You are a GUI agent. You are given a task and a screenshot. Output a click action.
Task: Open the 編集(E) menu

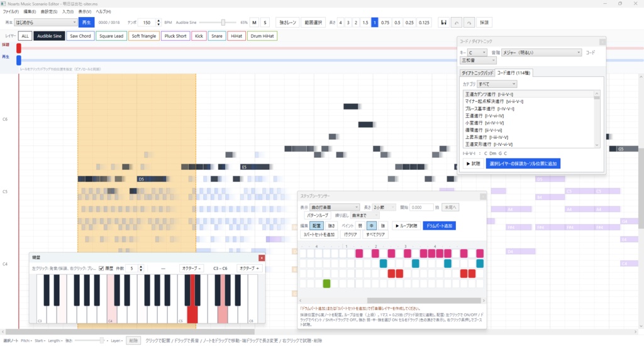tap(30, 11)
